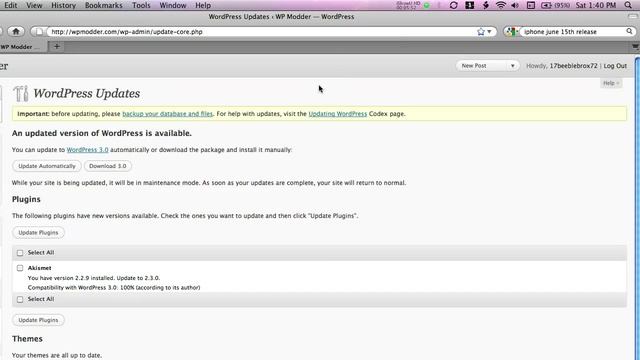Click the 'Themes' section heading

pyautogui.click(x=27, y=339)
